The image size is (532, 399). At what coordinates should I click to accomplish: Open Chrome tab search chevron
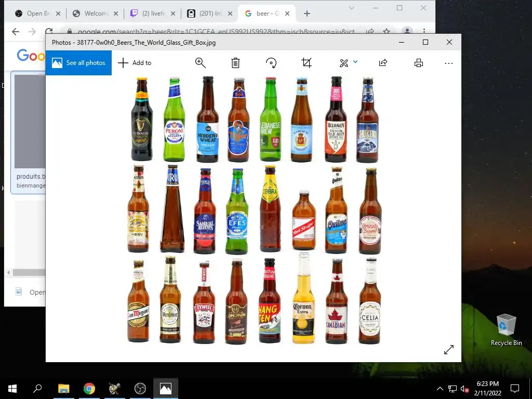(x=352, y=8)
